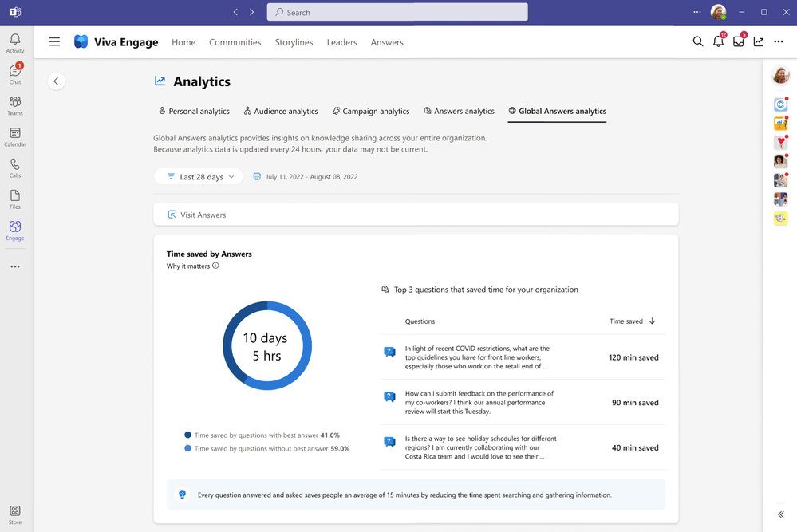The width and height of the screenshot is (797, 532).
Task: Open profile avatar in title bar
Action: [x=718, y=12]
